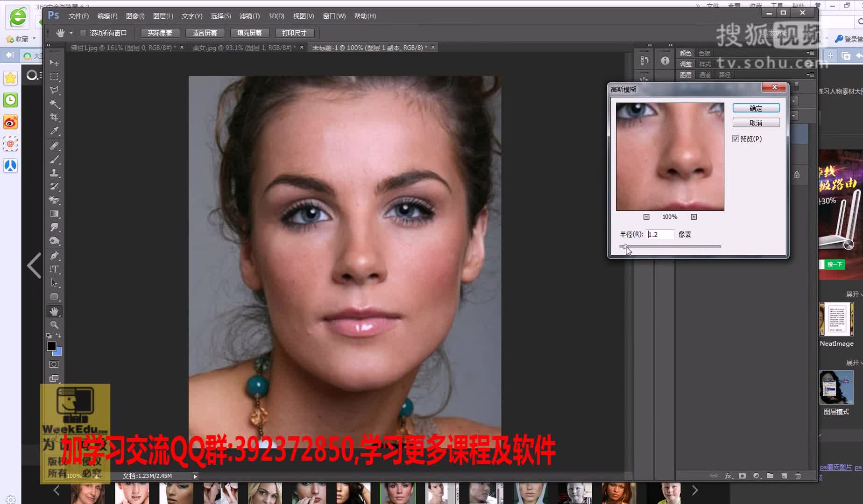The width and height of the screenshot is (863, 504).
Task: Select the History Brush tool
Action: tap(54, 187)
